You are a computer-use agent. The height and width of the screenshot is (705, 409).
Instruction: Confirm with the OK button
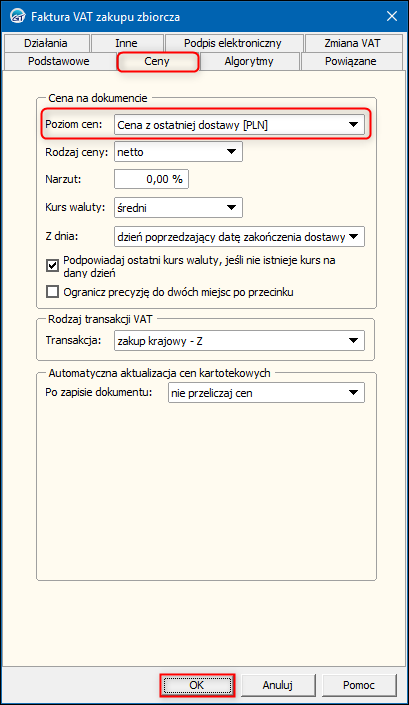[196, 685]
